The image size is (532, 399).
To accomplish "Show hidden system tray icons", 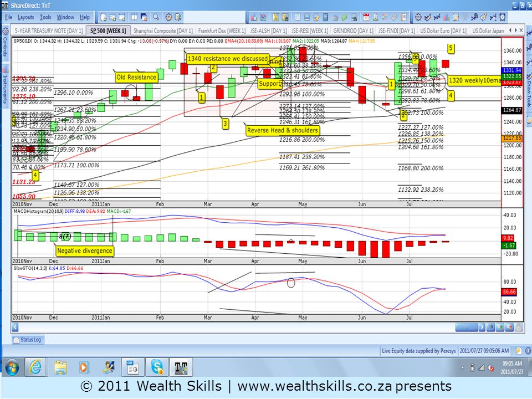I will [x=462, y=368].
